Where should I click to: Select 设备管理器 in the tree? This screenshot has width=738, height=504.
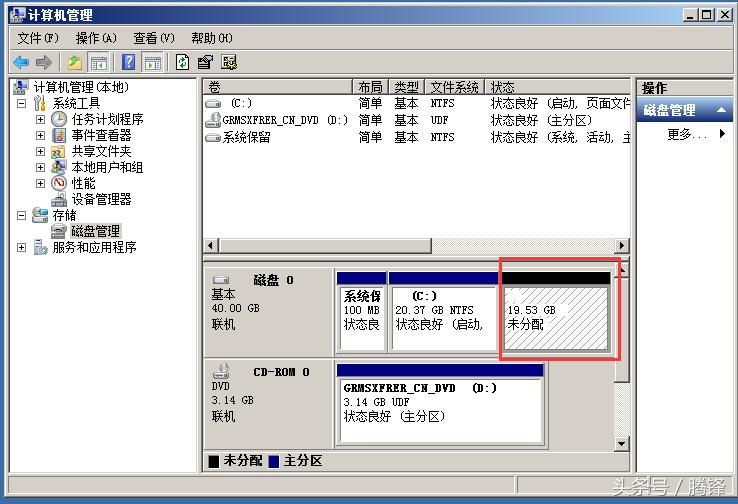[101, 200]
